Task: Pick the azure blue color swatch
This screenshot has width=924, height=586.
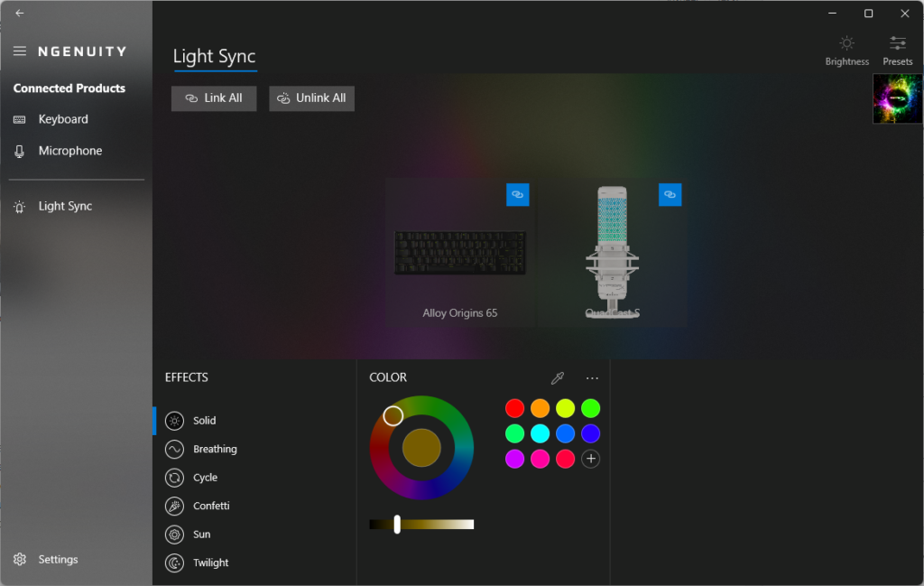Action: (565, 433)
